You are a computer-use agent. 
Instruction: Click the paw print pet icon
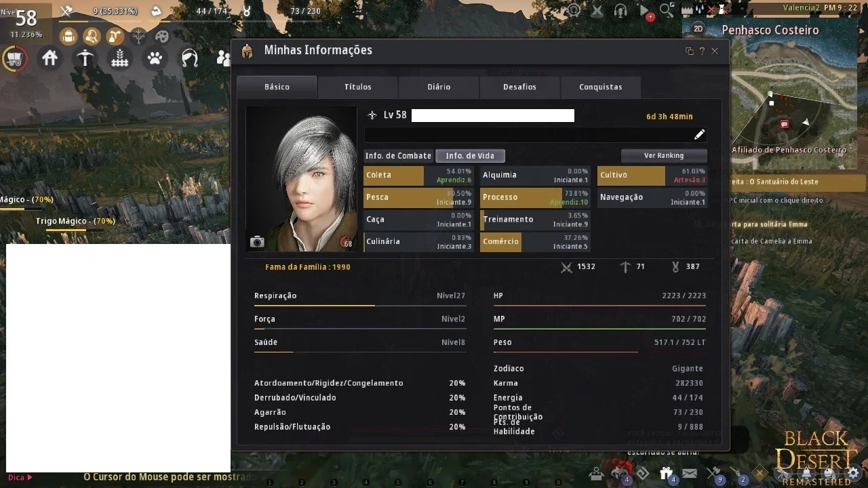[x=155, y=58]
